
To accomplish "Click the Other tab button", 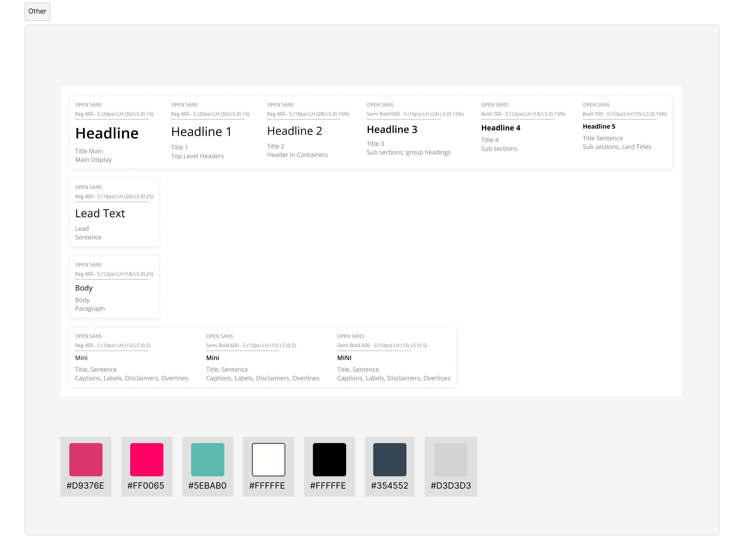I will [37, 11].
